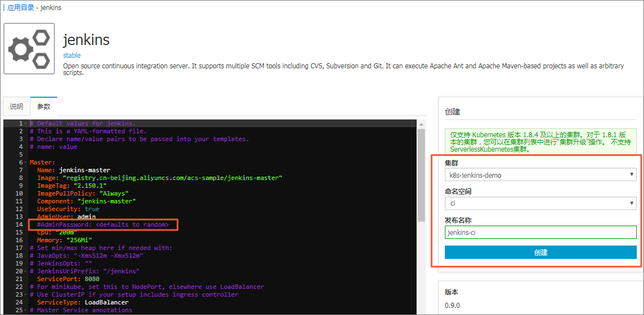Viewport: 644px width, 315px height.
Task: Click the 'AdminUser: admin' line
Action: coord(66,217)
